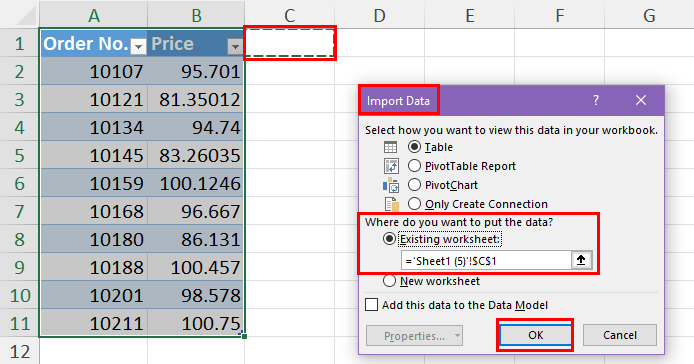This screenshot has width=694, height=364.
Task: Click cell with order 10121
Action: (x=94, y=99)
